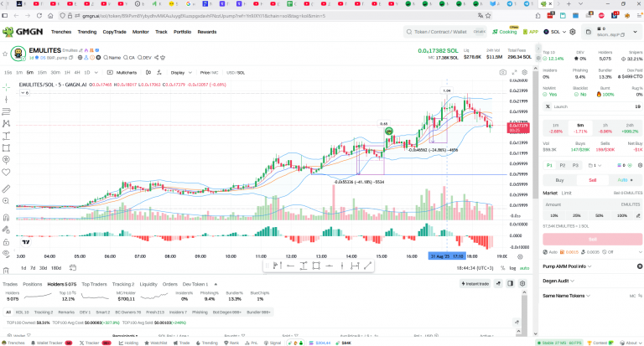Open the candle style chart type icon

click(148, 72)
